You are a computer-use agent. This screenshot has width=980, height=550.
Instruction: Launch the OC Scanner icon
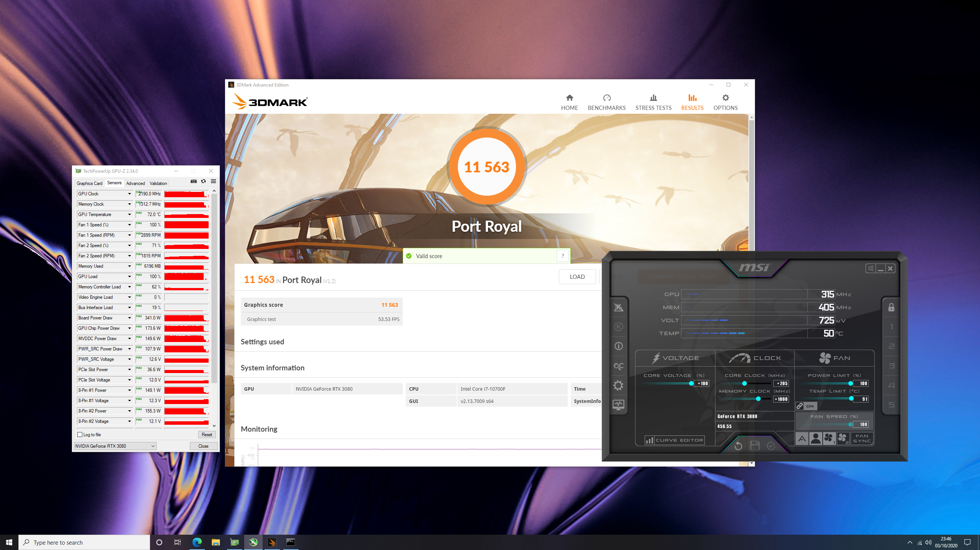(618, 366)
